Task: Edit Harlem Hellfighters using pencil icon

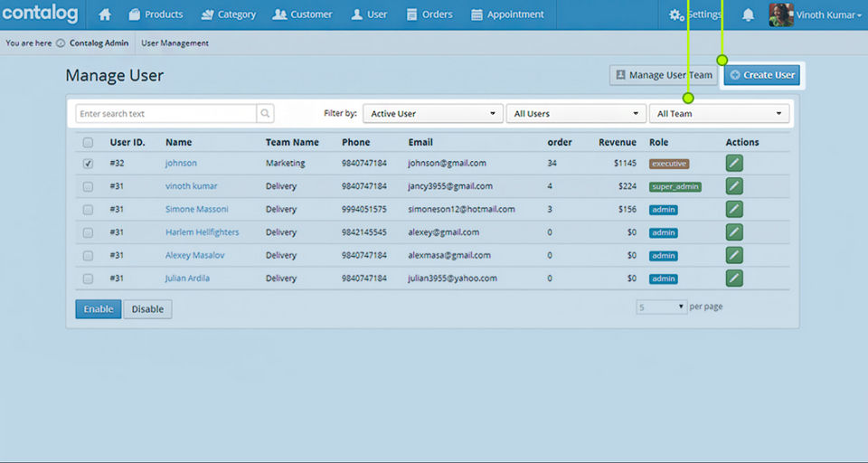Action: 734,232
